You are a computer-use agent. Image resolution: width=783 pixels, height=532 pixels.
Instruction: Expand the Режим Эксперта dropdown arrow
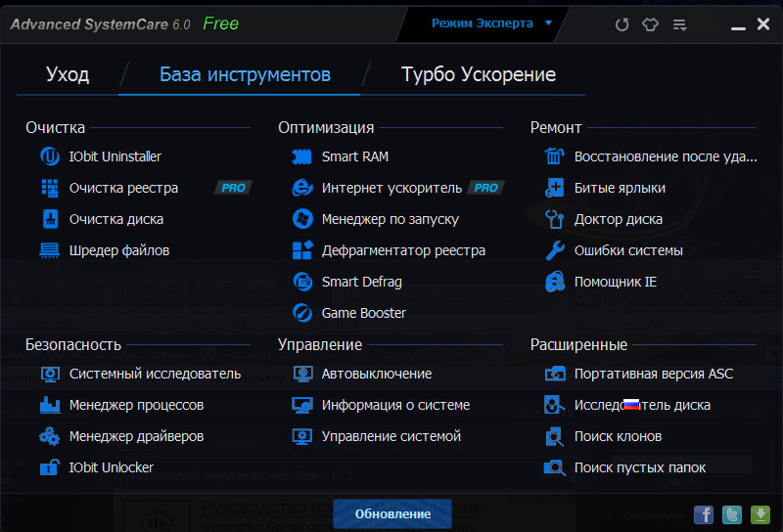(548, 22)
